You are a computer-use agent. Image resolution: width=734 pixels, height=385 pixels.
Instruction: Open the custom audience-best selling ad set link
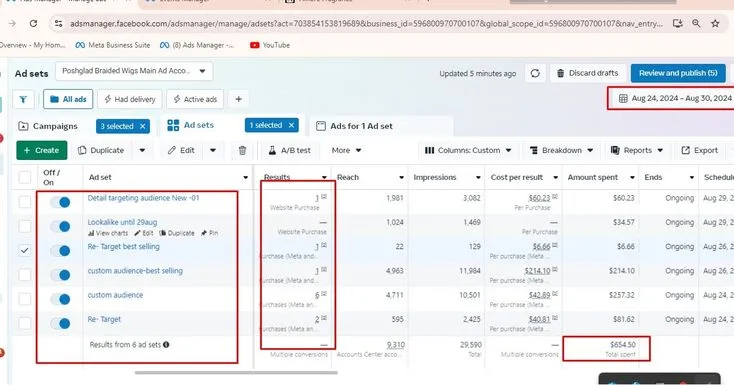(x=135, y=271)
